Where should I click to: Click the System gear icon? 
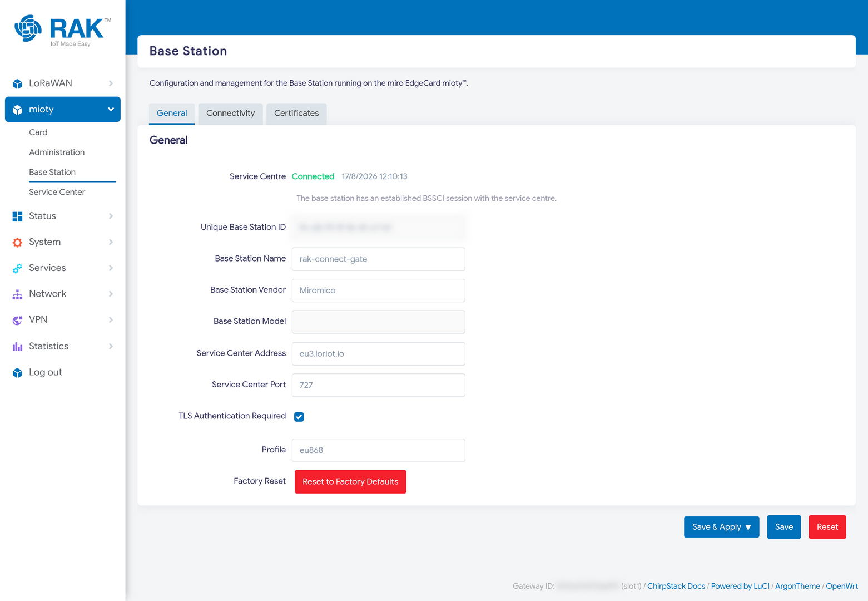[x=18, y=242]
